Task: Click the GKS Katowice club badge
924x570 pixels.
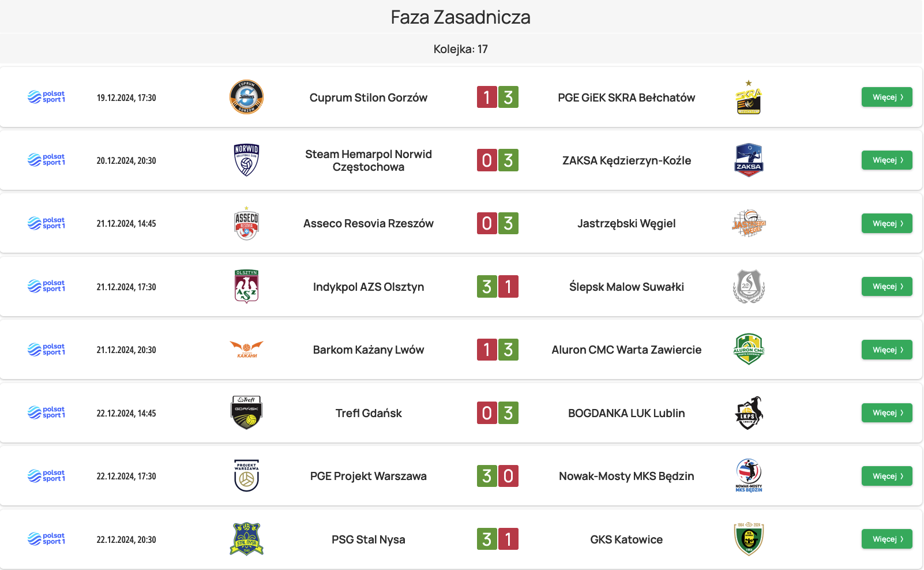Action: tap(749, 539)
